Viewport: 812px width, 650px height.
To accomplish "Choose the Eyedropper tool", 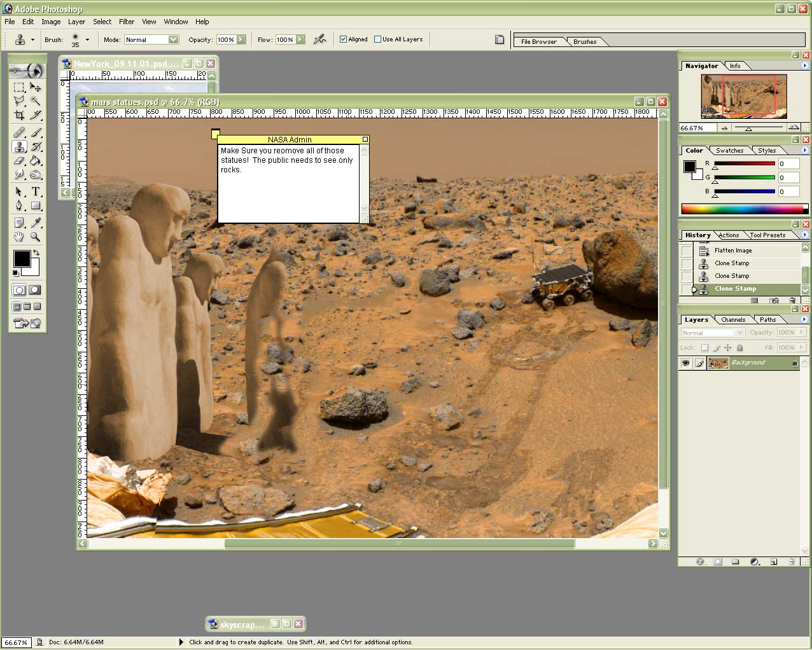I will (x=36, y=222).
